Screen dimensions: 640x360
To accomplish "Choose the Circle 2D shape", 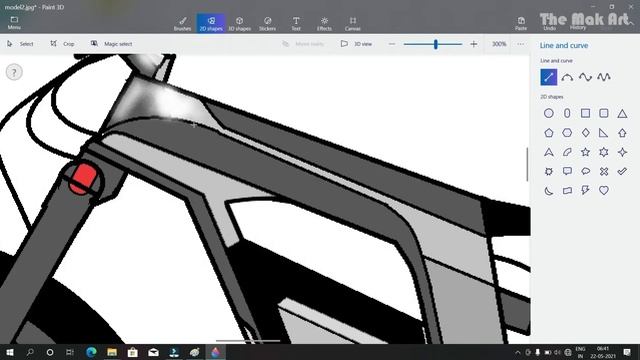I will tap(549, 113).
